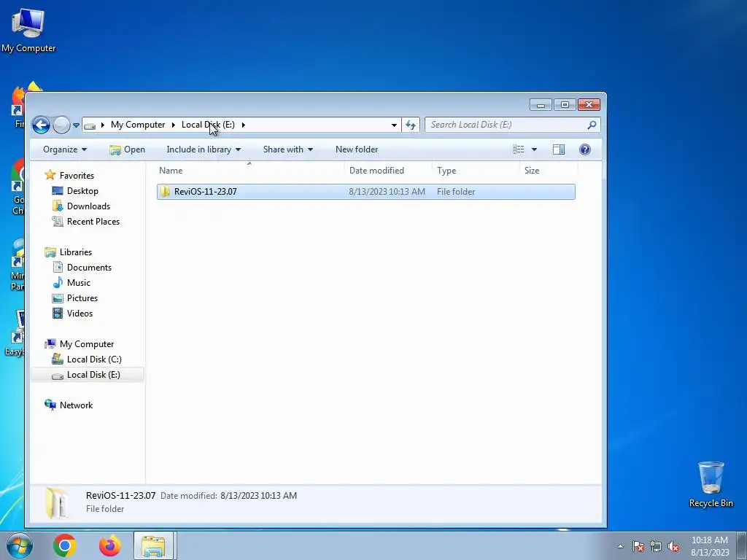Click the Network icon in sidebar
Image resolution: width=747 pixels, height=560 pixels.
[x=50, y=405]
